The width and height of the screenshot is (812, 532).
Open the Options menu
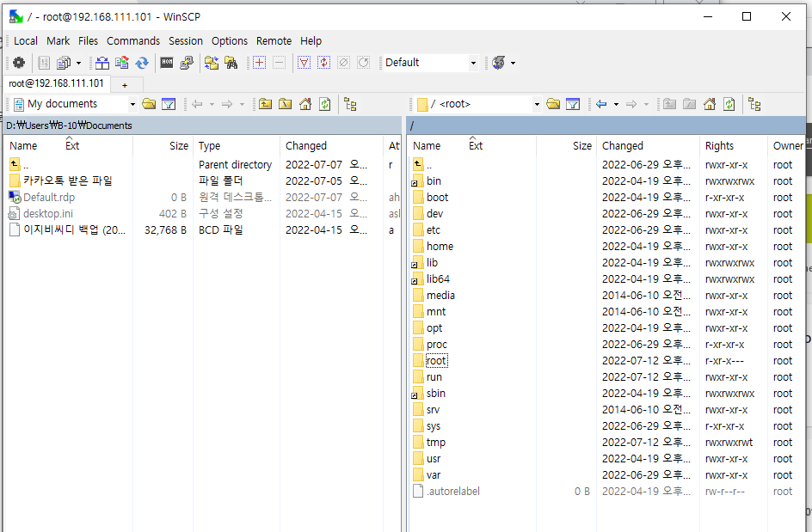point(230,41)
